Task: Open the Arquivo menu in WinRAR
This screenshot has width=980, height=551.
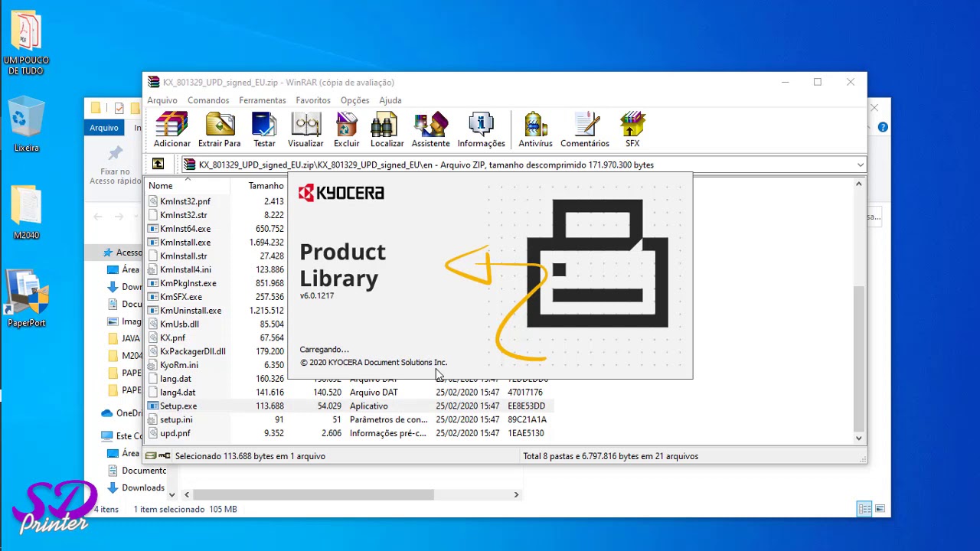Action: [x=162, y=100]
